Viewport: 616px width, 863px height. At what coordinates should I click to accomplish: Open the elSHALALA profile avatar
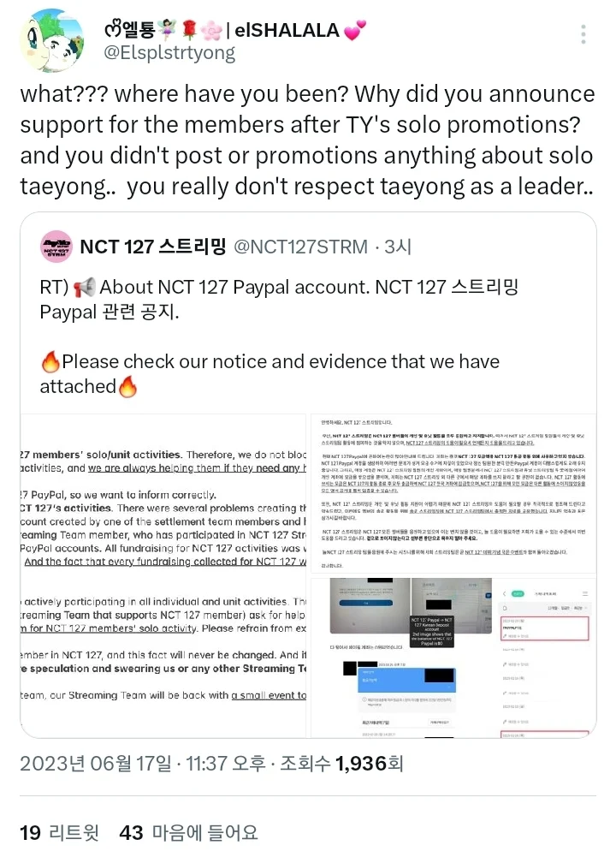51,40
